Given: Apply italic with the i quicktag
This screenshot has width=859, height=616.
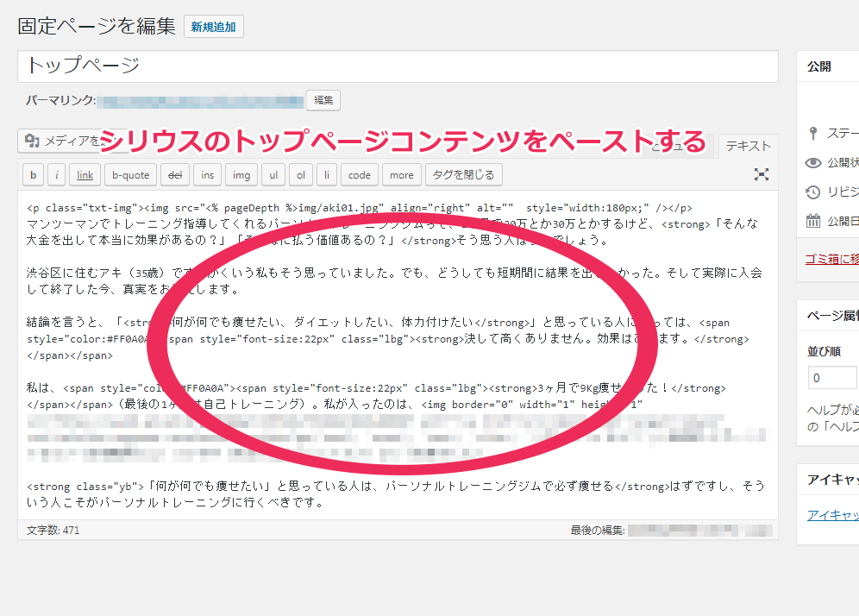Looking at the screenshot, I should [57, 175].
